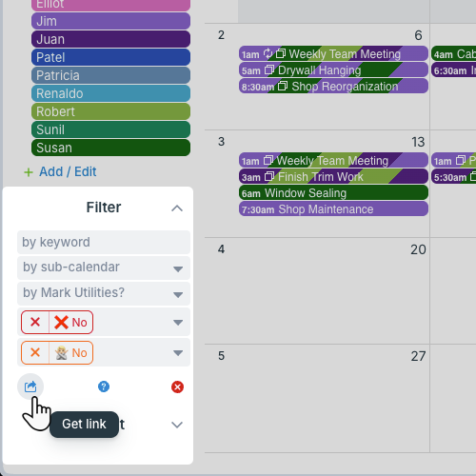Click recurring icon on Weekly Team Meeting
The height and width of the screenshot is (476, 476).
[268, 53]
